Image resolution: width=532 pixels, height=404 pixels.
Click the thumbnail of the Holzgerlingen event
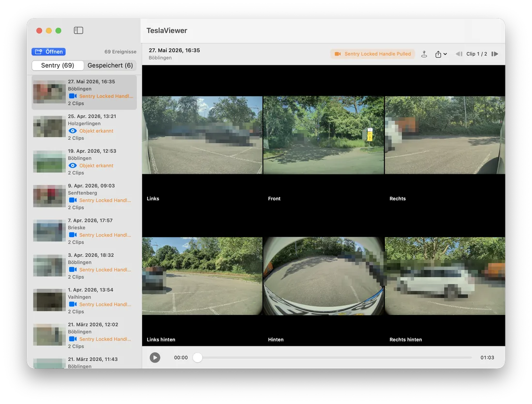(49, 127)
